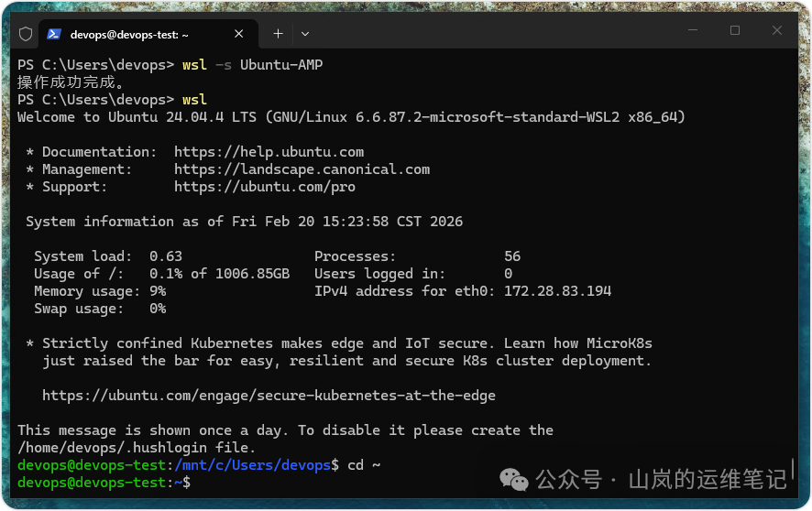The image size is (812, 511).
Task: Click the 'Users logged in' value 0
Action: 508,274
